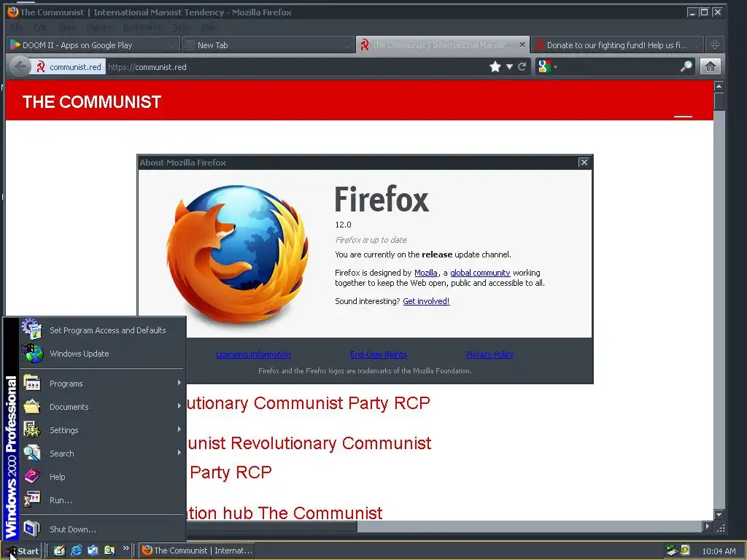Image resolution: width=747 pixels, height=560 pixels.
Task: Show more Quick Launch items chevron
Action: coord(125,548)
